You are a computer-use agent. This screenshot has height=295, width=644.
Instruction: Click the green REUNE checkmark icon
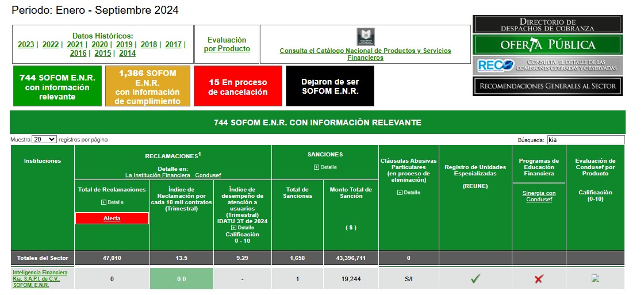[475, 278]
